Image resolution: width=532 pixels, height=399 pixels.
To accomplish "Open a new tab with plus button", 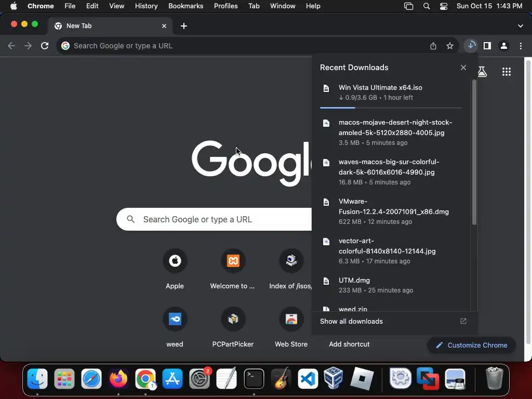I will pyautogui.click(x=184, y=26).
